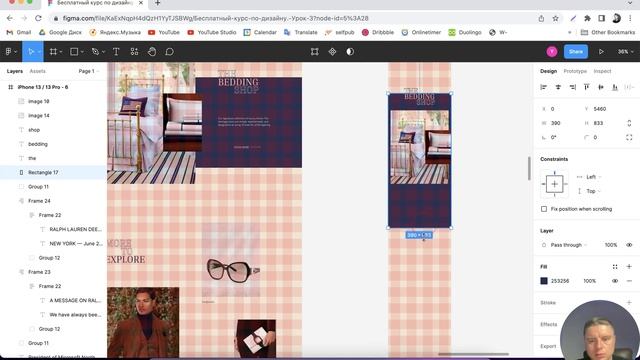Switch to the Prototype tab
The image size is (640, 360).
[x=575, y=71]
